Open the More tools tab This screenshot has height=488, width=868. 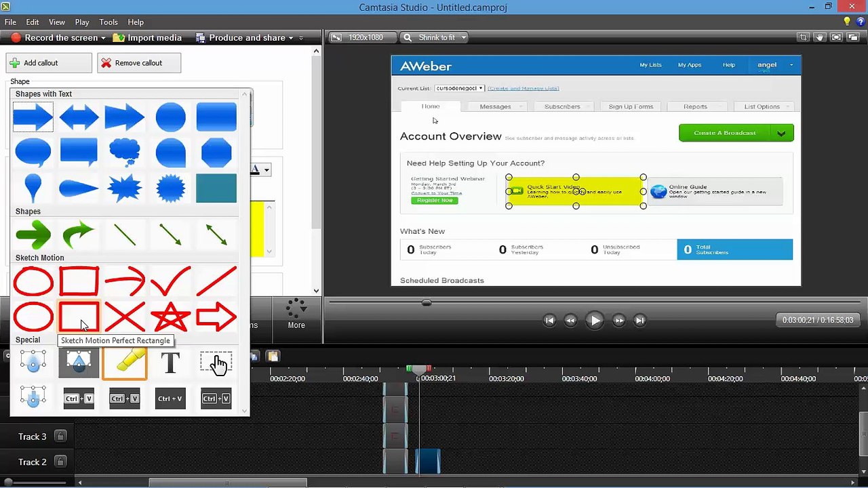[x=296, y=316]
